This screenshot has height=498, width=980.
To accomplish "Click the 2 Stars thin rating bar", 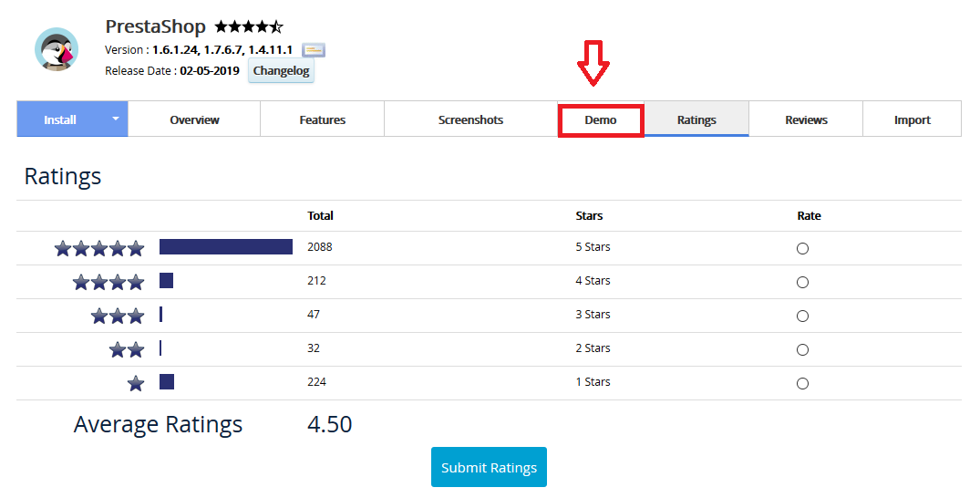I will coord(160,348).
